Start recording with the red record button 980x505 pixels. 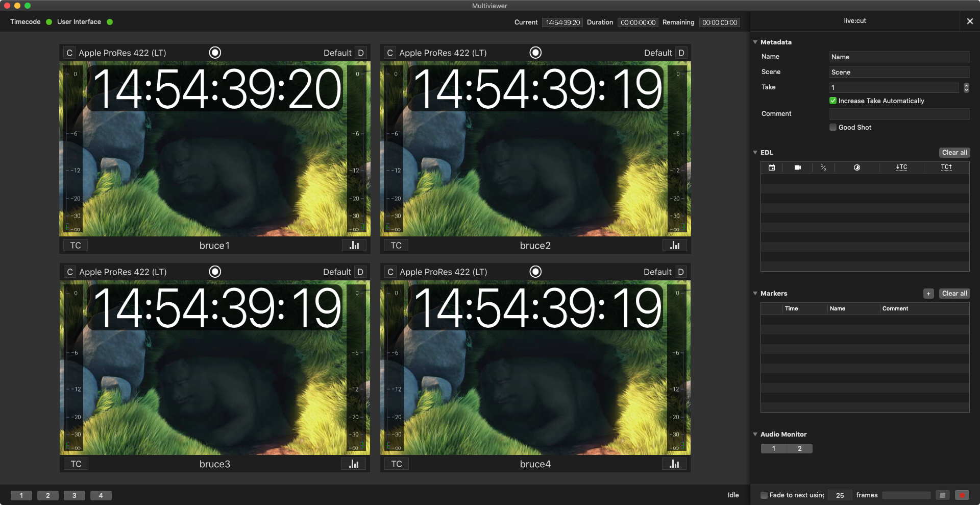tap(962, 495)
